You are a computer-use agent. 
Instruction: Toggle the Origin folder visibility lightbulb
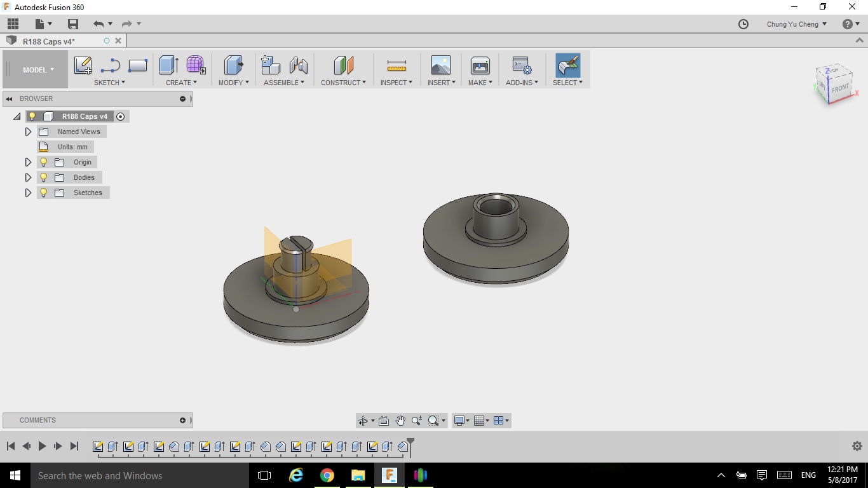pos(44,162)
